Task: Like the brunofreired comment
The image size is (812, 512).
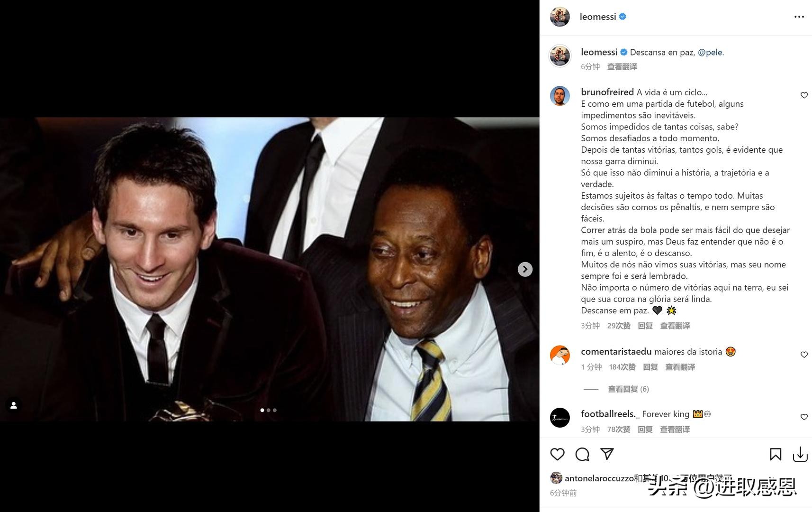Action: [804, 95]
